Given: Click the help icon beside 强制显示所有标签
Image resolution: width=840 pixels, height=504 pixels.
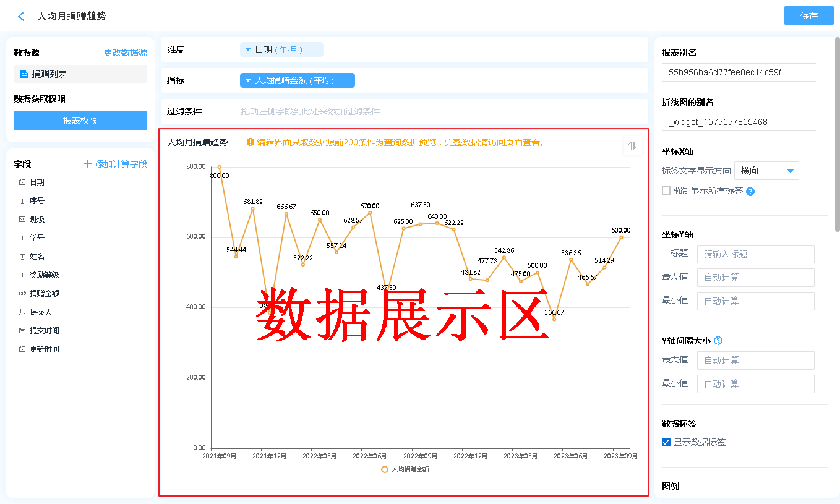Looking at the screenshot, I should tap(750, 192).
